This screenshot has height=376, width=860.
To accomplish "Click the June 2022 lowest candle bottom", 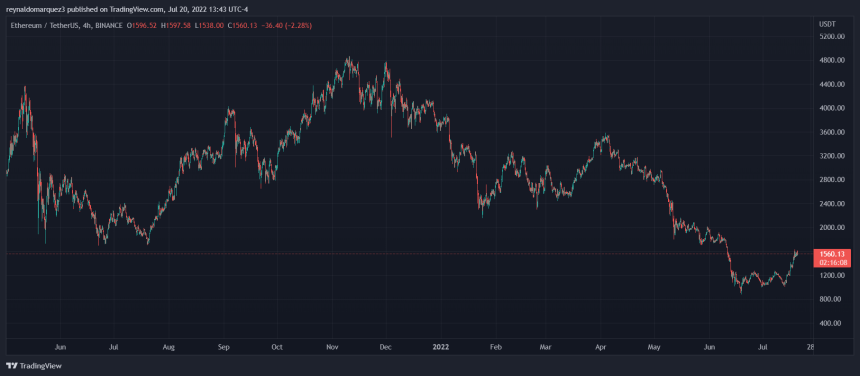I will 741,293.
